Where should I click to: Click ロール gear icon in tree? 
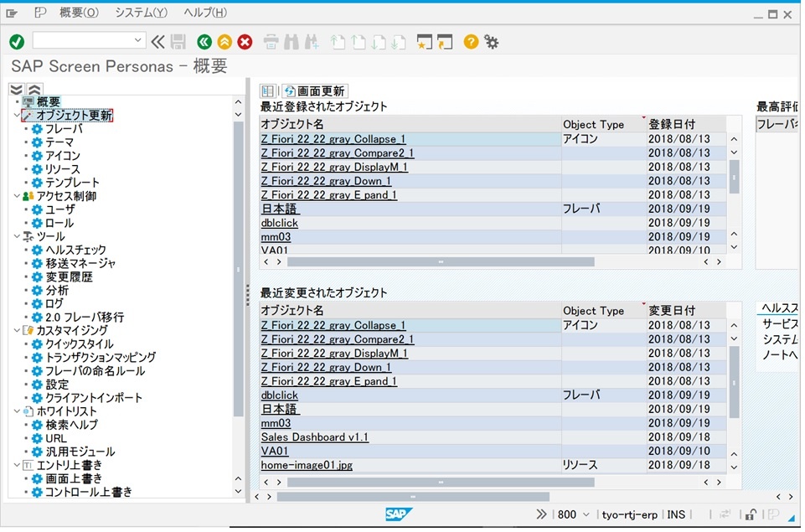click(37, 223)
